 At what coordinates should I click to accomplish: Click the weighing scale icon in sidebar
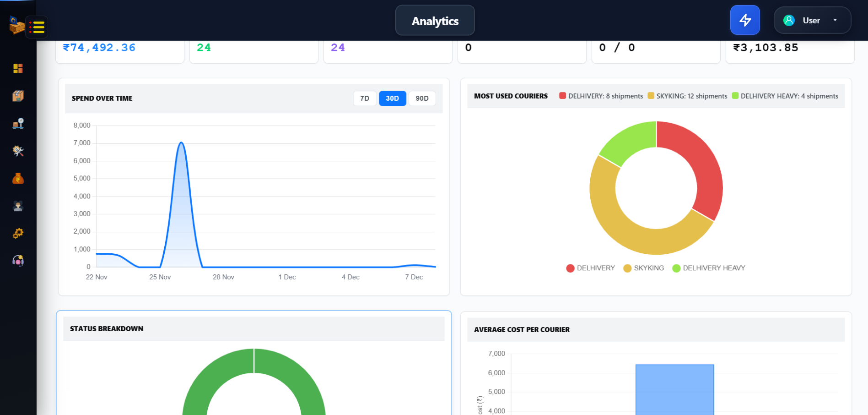[18, 124]
